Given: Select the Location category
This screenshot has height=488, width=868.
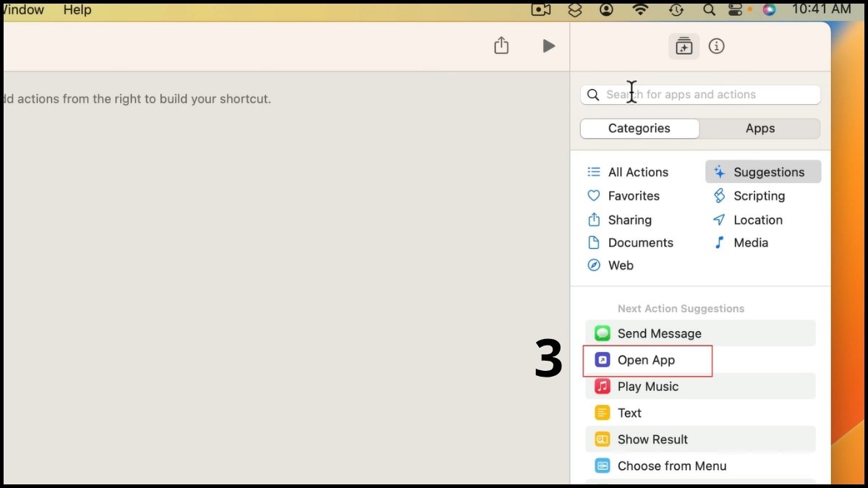Looking at the screenshot, I should tap(748, 220).
